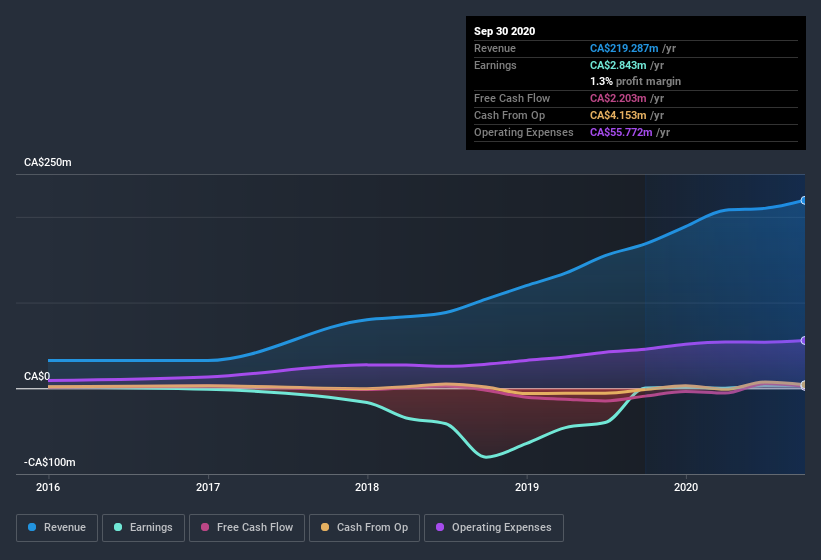Click the 2020 x-axis label

pos(686,487)
